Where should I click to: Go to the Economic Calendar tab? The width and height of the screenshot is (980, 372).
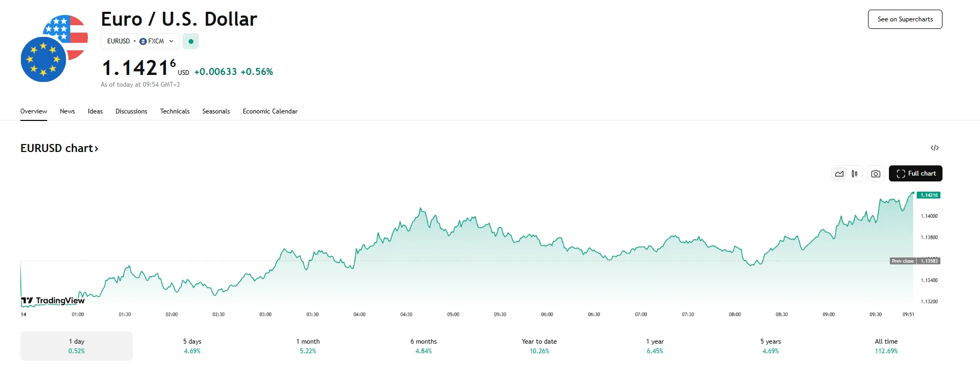[270, 111]
